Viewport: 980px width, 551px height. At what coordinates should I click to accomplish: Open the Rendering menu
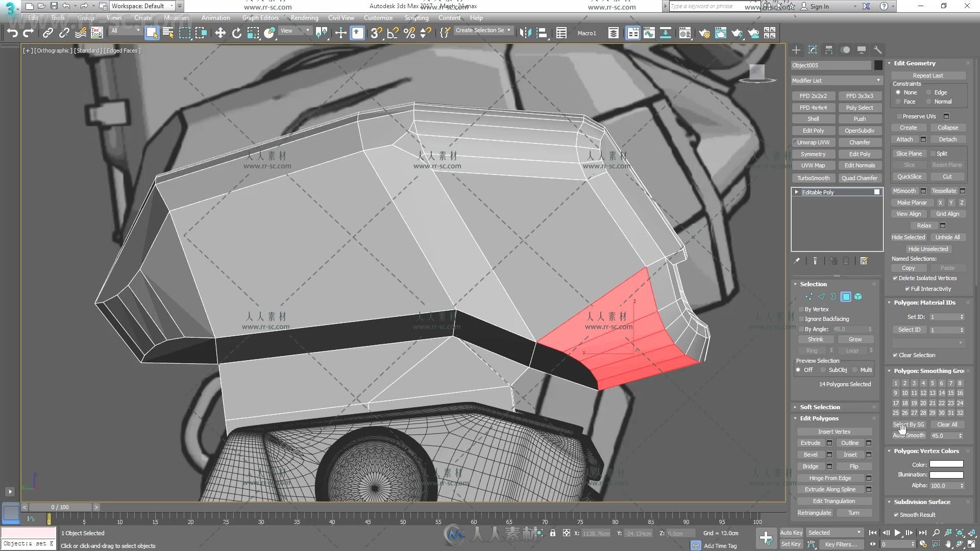pyautogui.click(x=304, y=18)
